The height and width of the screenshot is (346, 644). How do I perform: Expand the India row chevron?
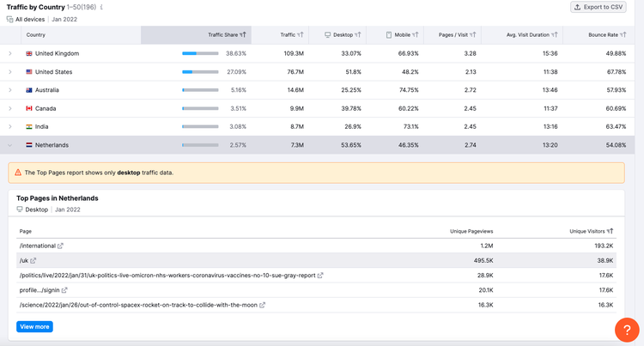[10, 126]
